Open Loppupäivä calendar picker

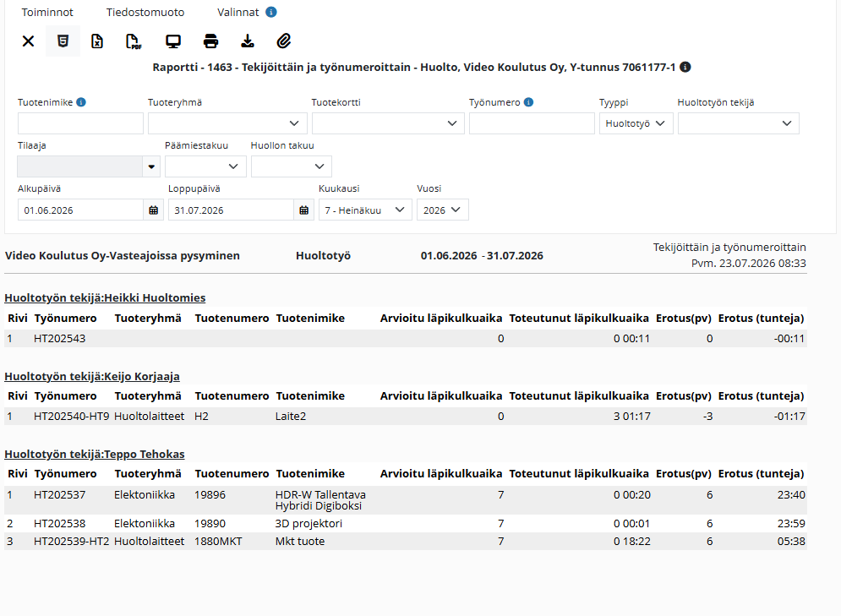[303, 210]
